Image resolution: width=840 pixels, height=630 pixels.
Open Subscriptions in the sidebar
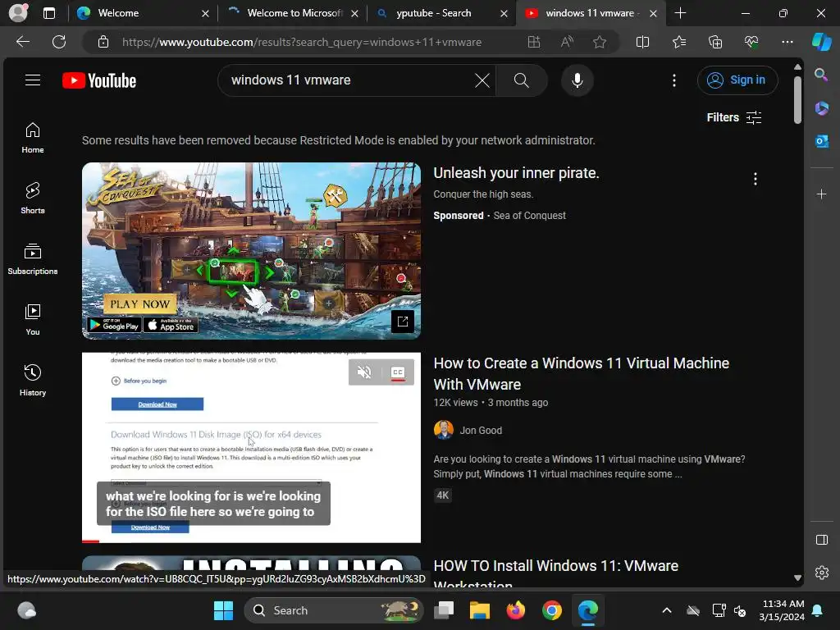(33, 259)
